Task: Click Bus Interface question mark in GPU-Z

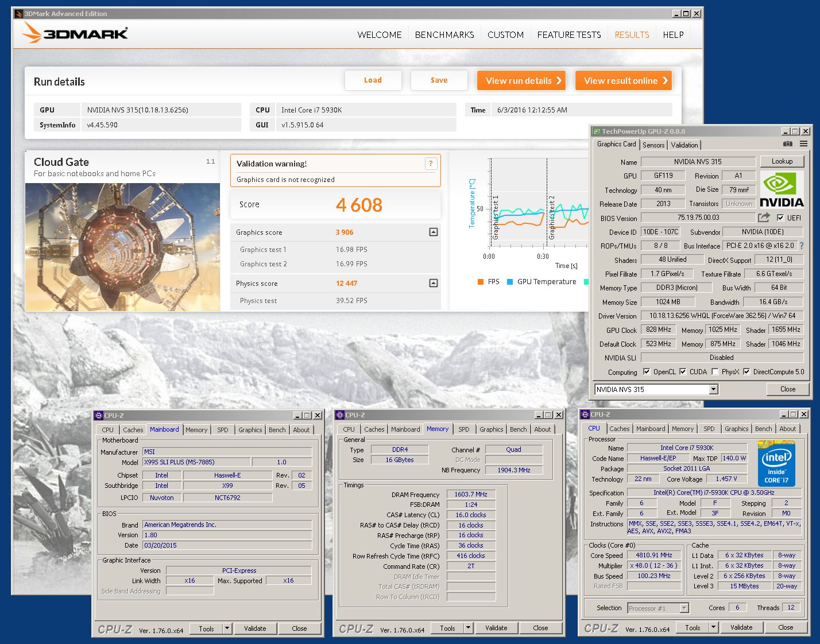Action: (x=802, y=246)
